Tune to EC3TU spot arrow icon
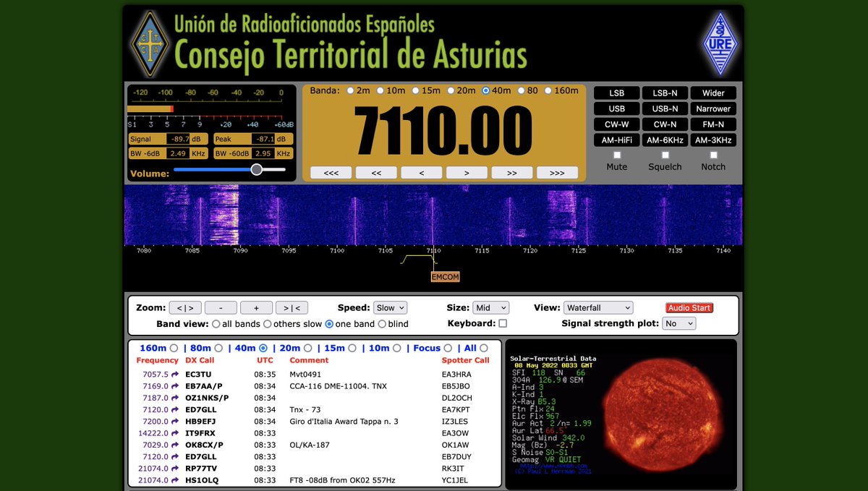The width and height of the screenshot is (868, 491). click(174, 375)
